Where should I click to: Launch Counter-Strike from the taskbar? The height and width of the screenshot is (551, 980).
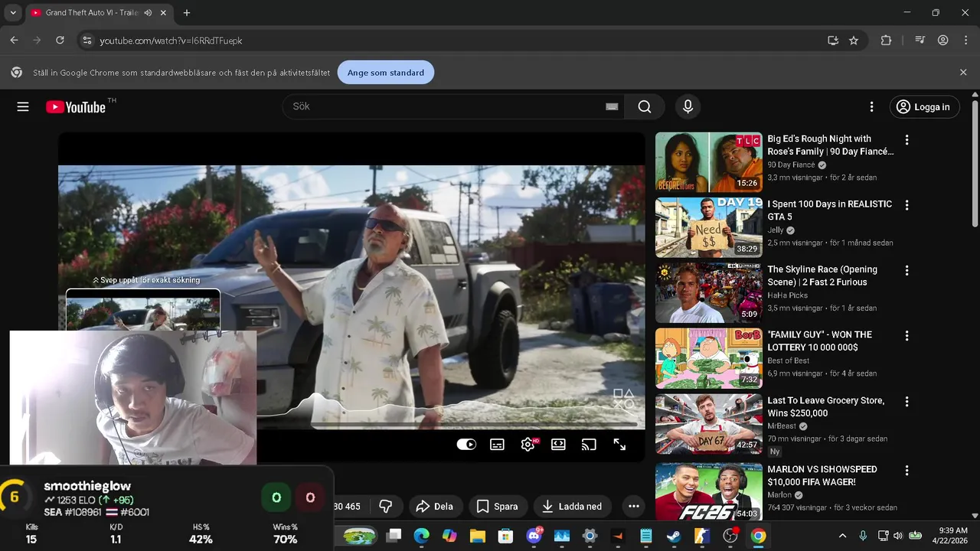point(701,536)
